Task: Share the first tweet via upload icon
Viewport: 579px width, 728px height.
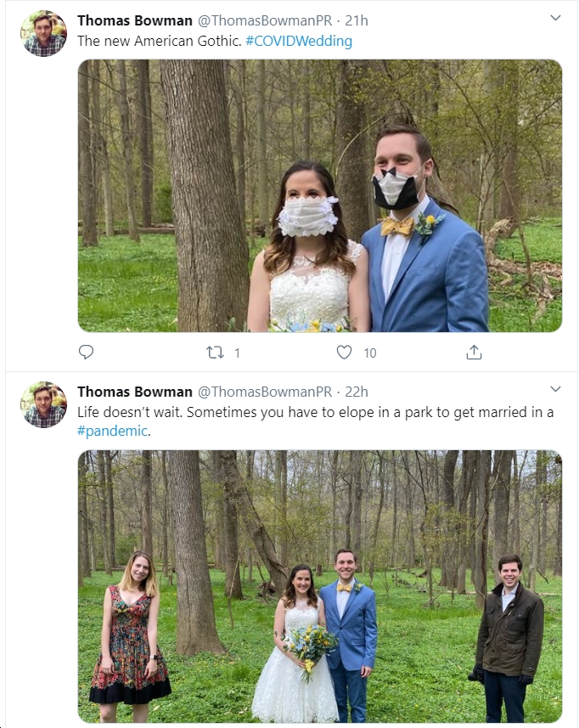Action: tap(474, 353)
